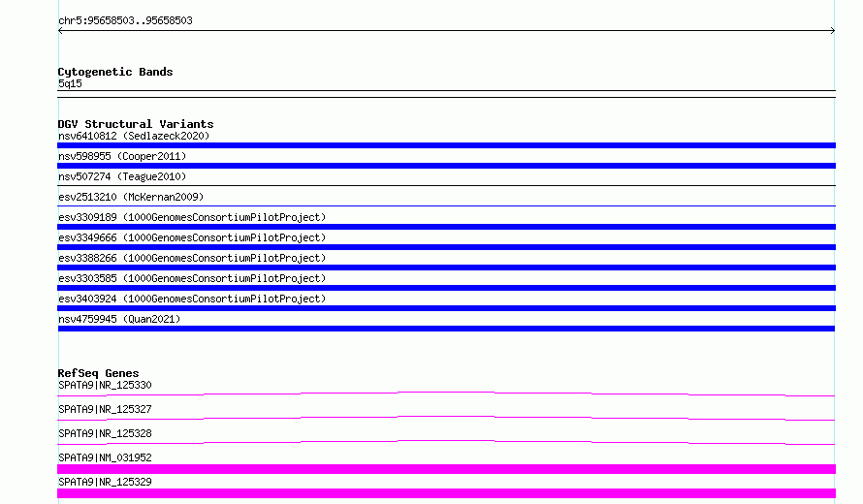Click the blue bar under esv3303585
The height and width of the screenshot is (504, 863).
coord(446,288)
